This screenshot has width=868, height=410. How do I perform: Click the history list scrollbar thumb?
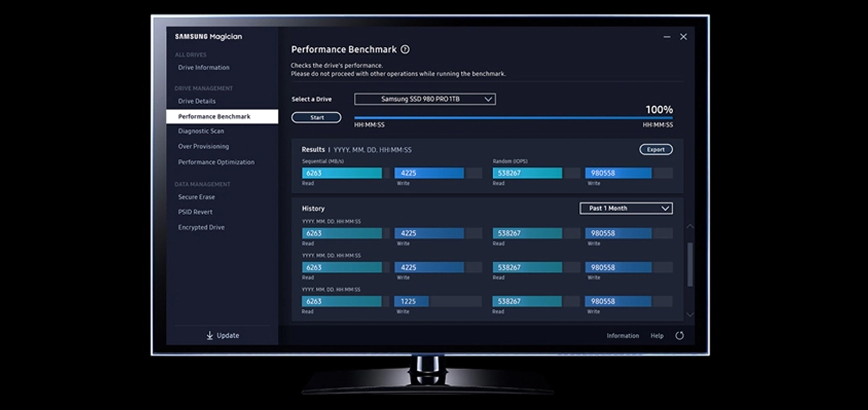click(x=690, y=264)
